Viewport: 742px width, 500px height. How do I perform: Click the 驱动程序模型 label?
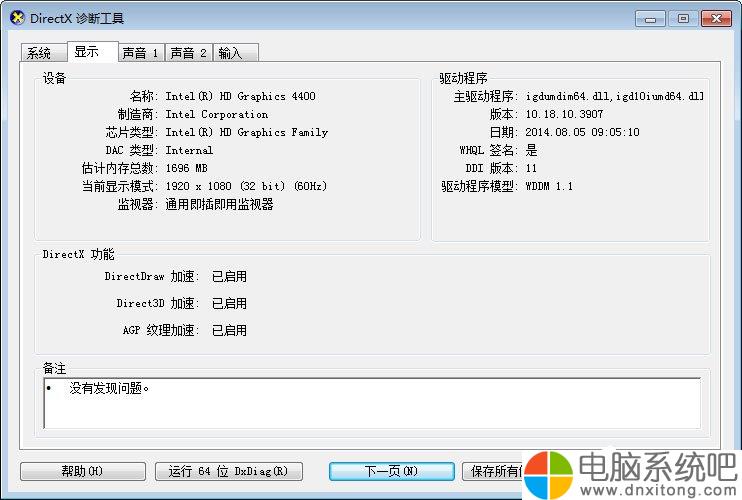[479, 186]
